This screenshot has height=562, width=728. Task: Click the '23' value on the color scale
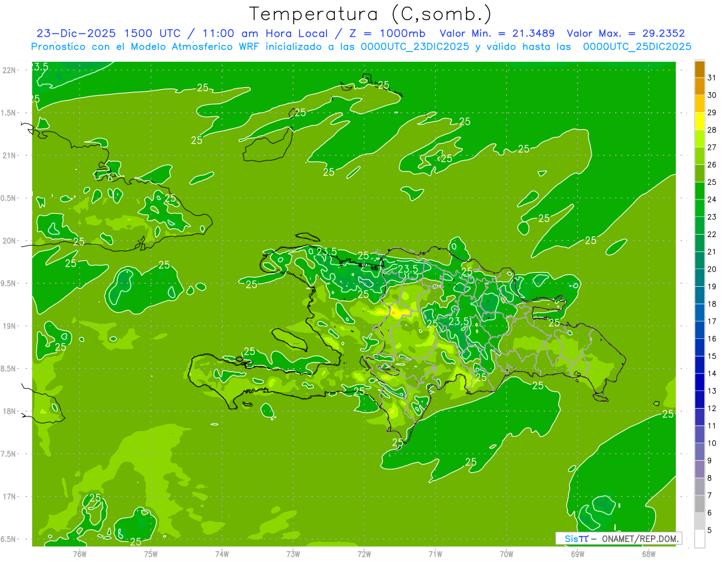(x=712, y=216)
